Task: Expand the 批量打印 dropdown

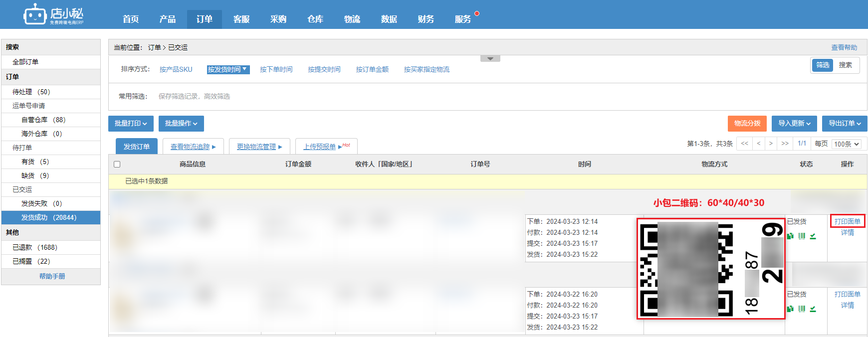Action: [131, 124]
